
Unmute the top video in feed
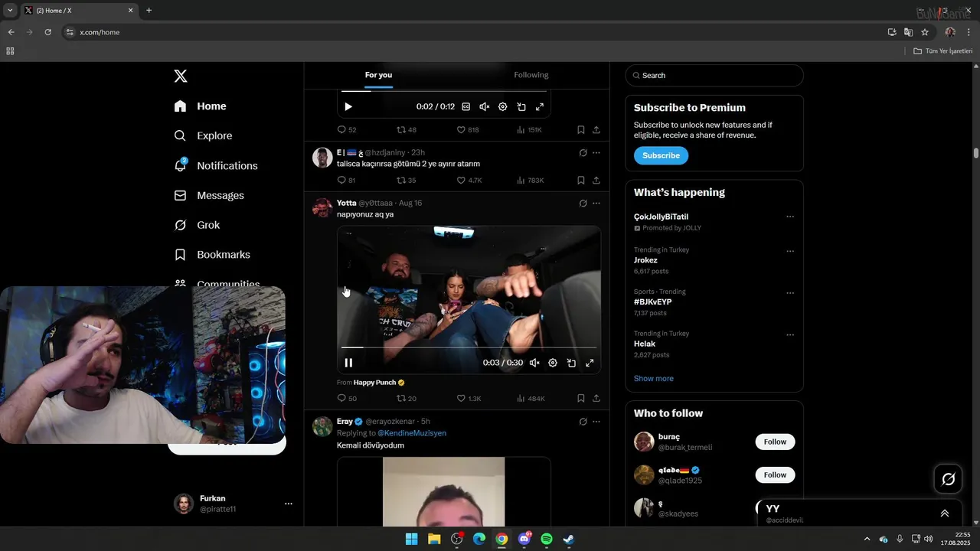pyautogui.click(x=485, y=107)
